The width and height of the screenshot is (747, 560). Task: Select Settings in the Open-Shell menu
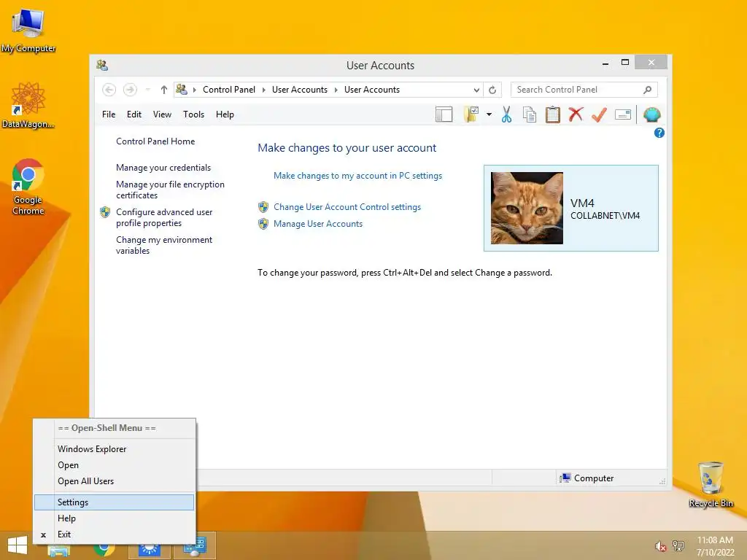115,502
